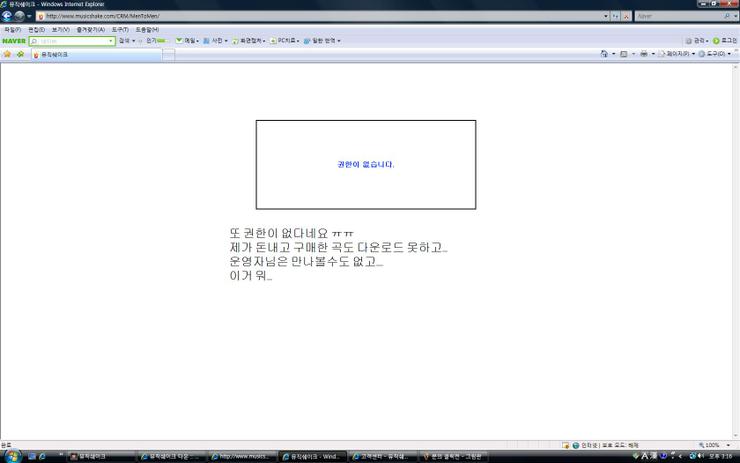Open the Page (페이지) dropdown menu
Image resolution: width=740 pixels, height=463 pixels.
click(x=677, y=54)
